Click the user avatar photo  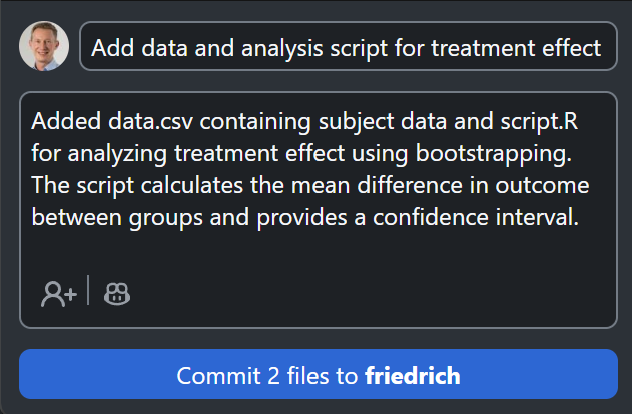[44, 46]
